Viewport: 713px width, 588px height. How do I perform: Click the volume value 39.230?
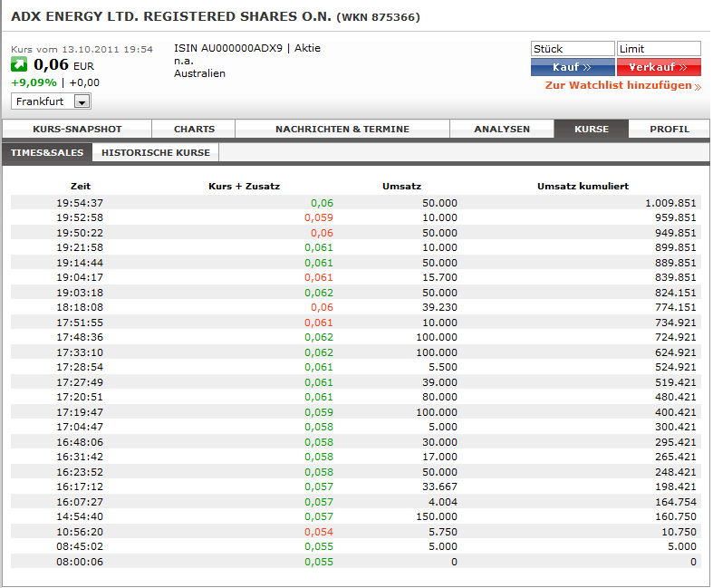(x=439, y=307)
